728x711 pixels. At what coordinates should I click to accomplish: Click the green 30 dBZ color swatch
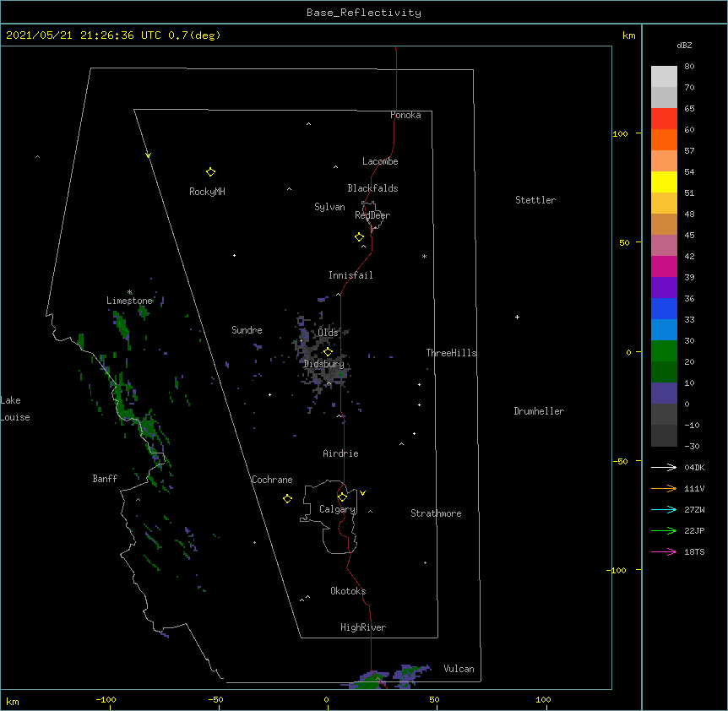point(664,351)
